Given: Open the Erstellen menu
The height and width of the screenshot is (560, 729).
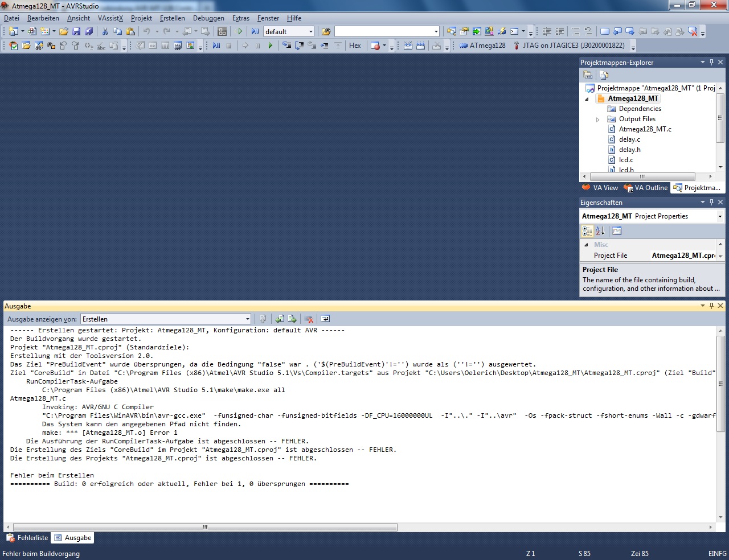Looking at the screenshot, I should click(x=173, y=18).
